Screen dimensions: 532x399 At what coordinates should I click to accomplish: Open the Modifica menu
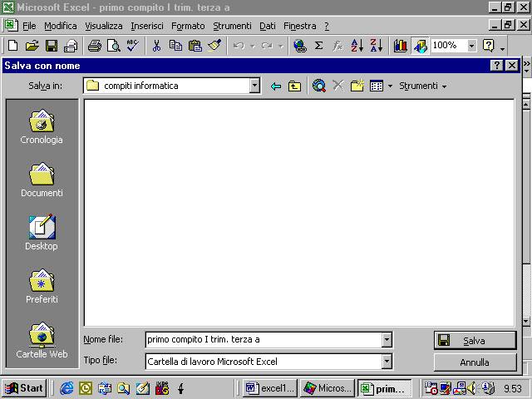[61, 26]
